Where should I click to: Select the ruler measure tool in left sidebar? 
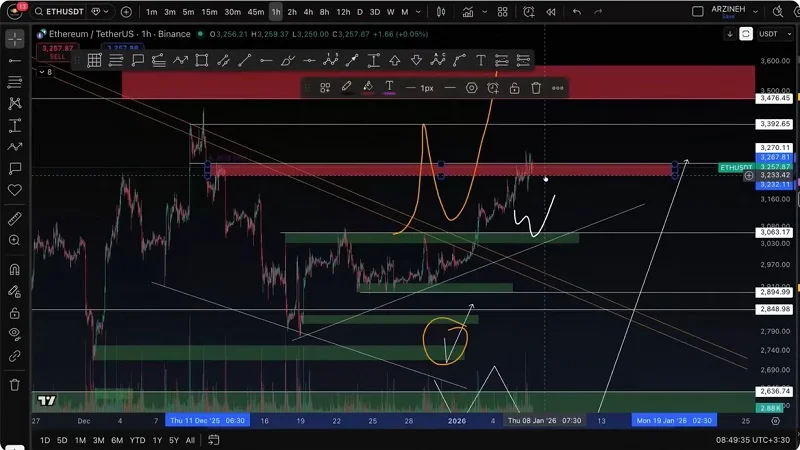14,217
